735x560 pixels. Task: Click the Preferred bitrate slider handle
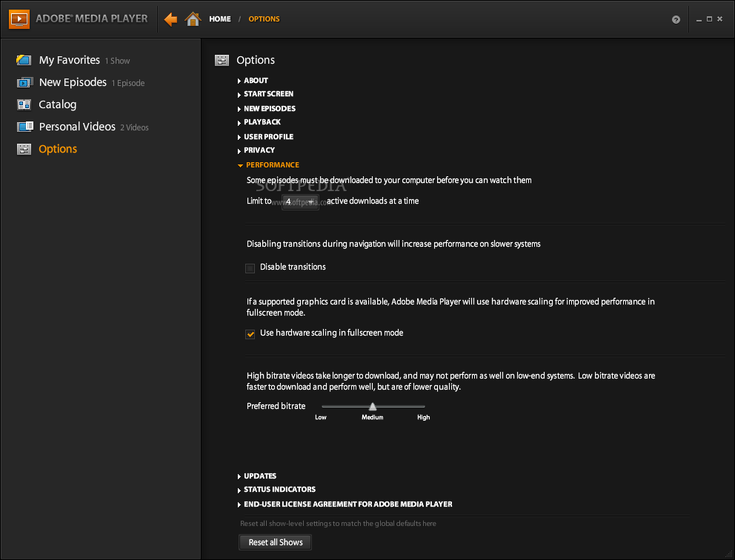click(373, 406)
